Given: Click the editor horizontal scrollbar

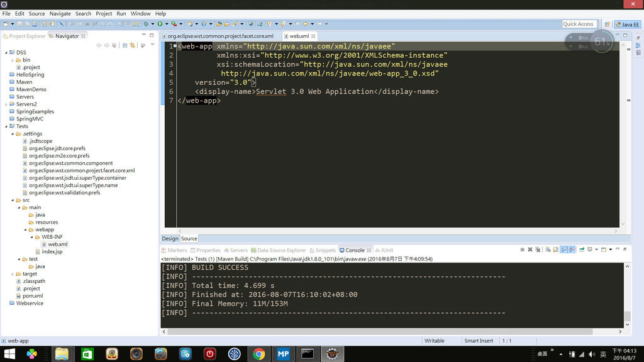Looking at the screenshot, I should pos(397,231).
